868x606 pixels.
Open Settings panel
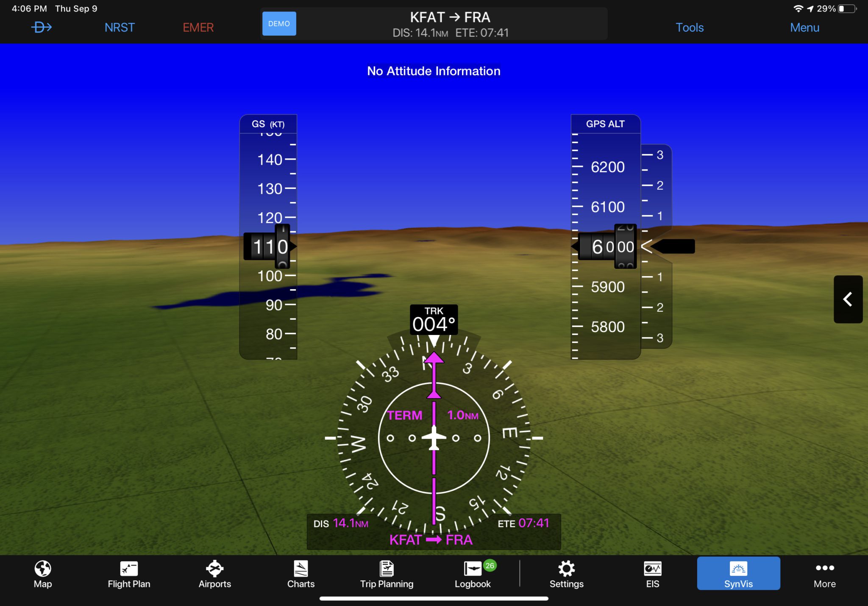(x=566, y=579)
